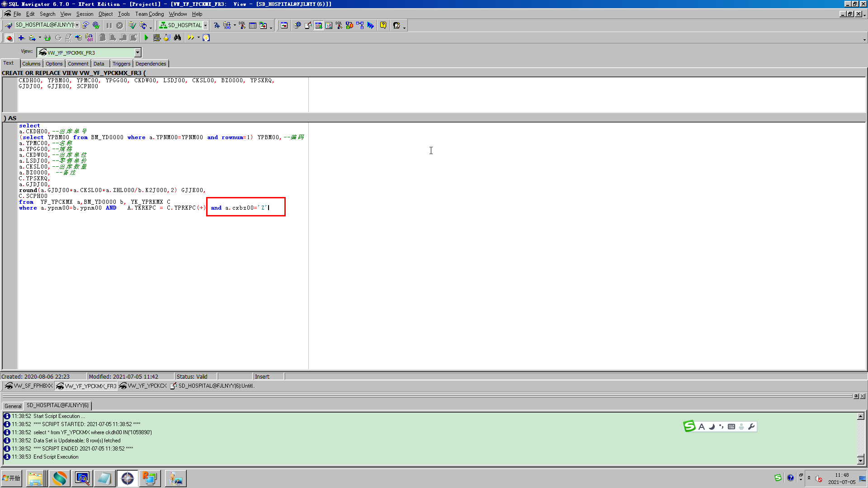Viewport: 868px width, 488px height.
Task: Switch to the Columns tab
Action: point(31,64)
